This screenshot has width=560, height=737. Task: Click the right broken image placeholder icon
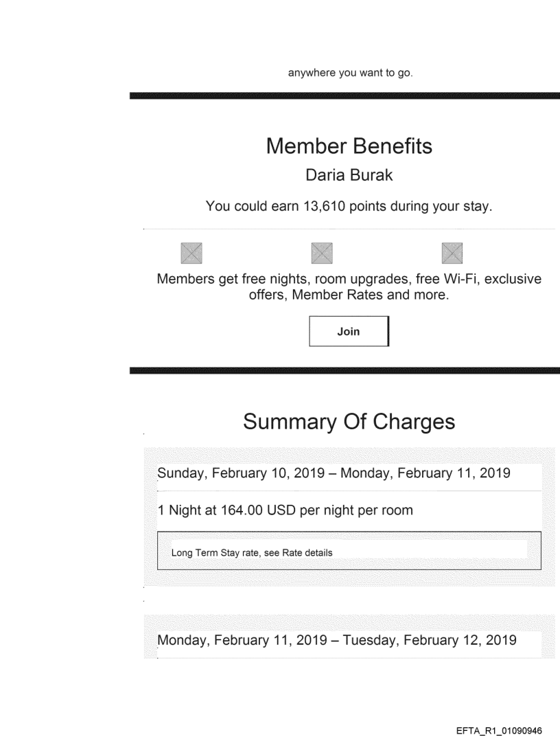click(452, 253)
